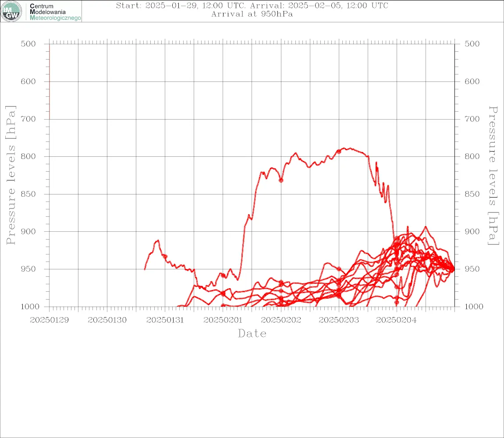Click the right axis label 700
Image resolution: width=504 pixels, height=438 pixels.
(472, 119)
